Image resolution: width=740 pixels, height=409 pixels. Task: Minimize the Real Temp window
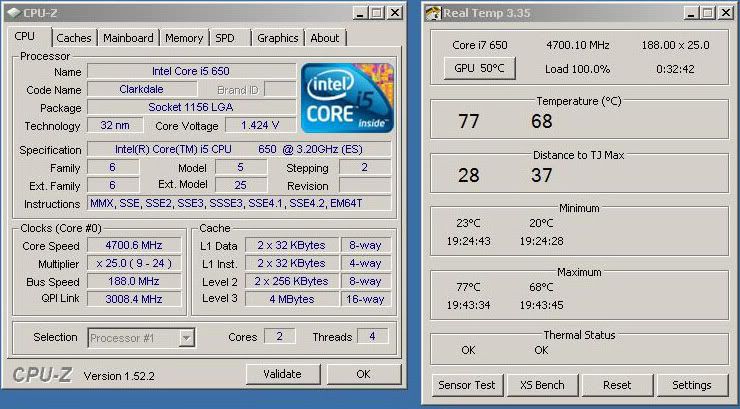pos(691,13)
